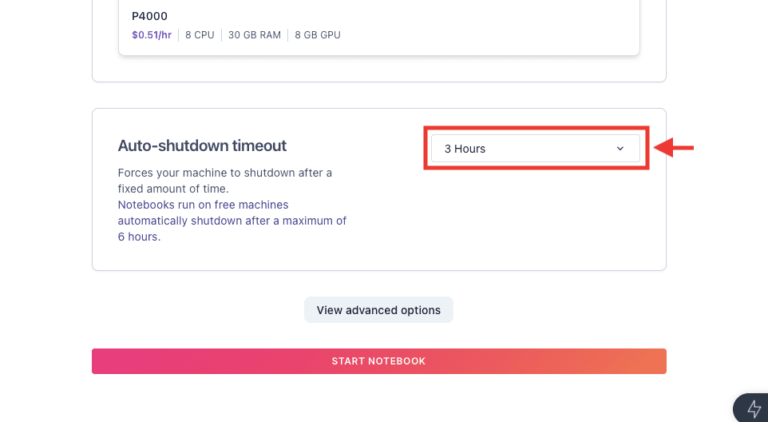This screenshot has width=768, height=422.
Task: Expand View advanced options
Action: 378,310
